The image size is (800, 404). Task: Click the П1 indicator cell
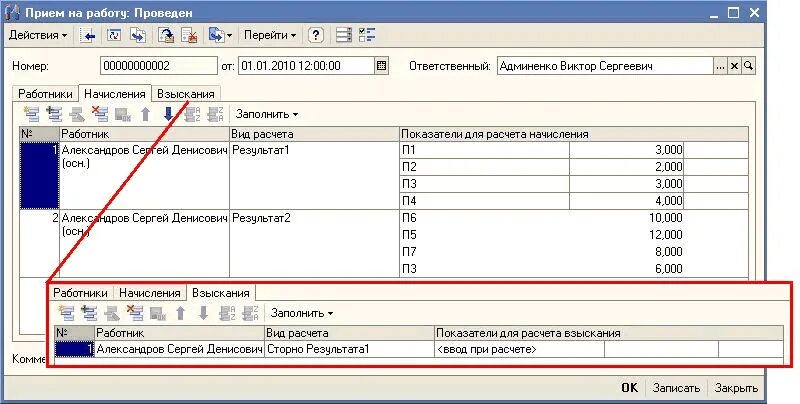(485, 150)
